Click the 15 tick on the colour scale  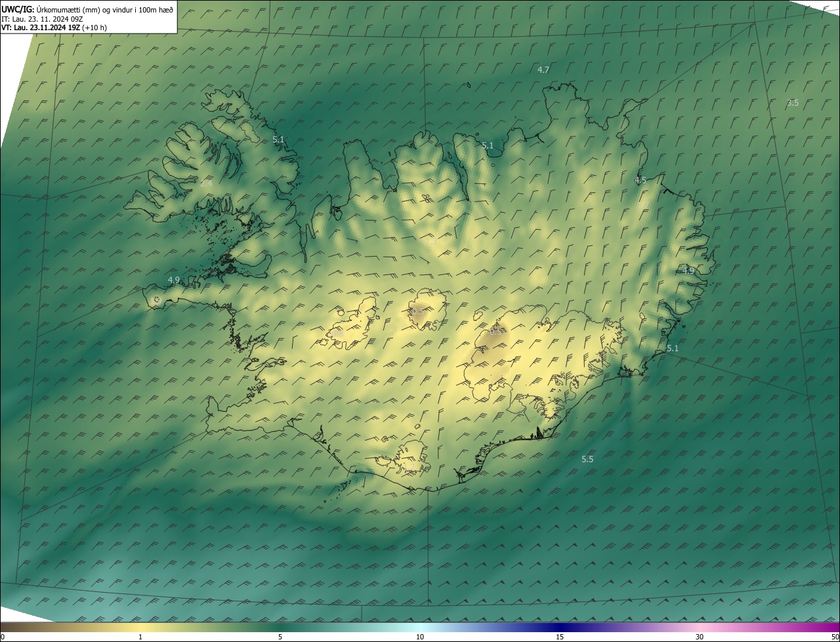(x=560, y=637)
